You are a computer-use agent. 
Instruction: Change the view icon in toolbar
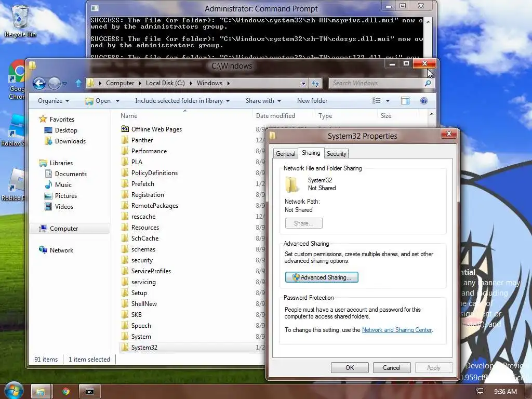point(376,101)
